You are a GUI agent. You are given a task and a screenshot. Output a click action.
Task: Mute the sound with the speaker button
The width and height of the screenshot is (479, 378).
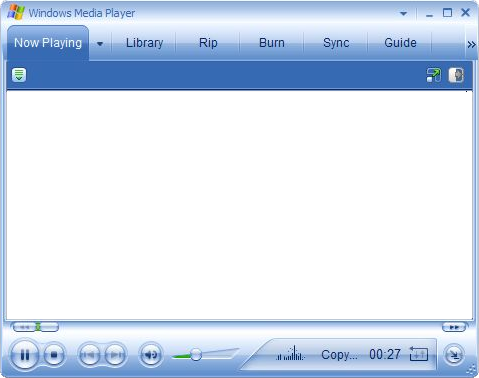coord(151,355)
